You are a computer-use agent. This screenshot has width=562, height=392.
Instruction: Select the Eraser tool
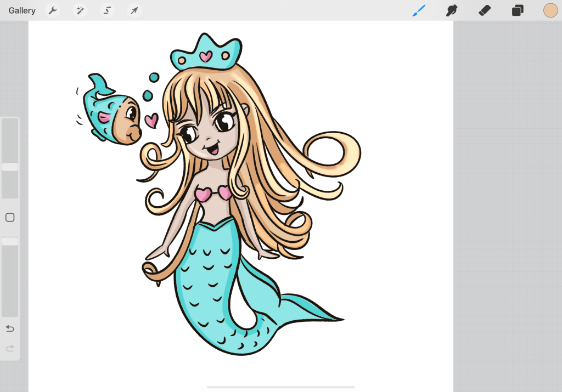(x=485, y=10)
